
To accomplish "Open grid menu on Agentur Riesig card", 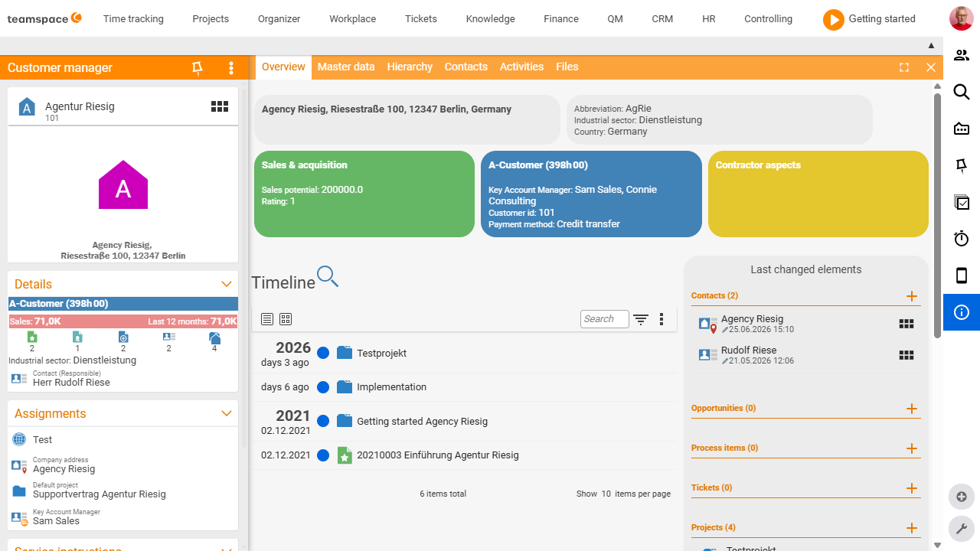I will point(220,106).
